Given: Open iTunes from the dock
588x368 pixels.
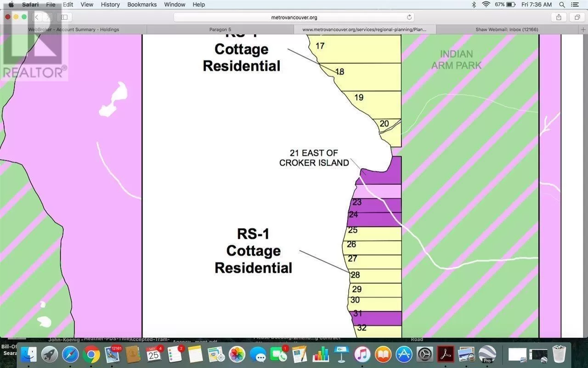Looking at the screenshot, I should [362, 355].
